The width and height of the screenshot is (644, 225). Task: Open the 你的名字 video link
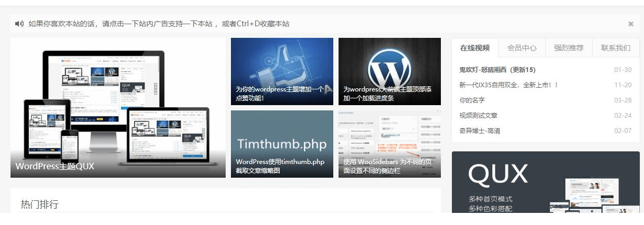click(472, 100)
